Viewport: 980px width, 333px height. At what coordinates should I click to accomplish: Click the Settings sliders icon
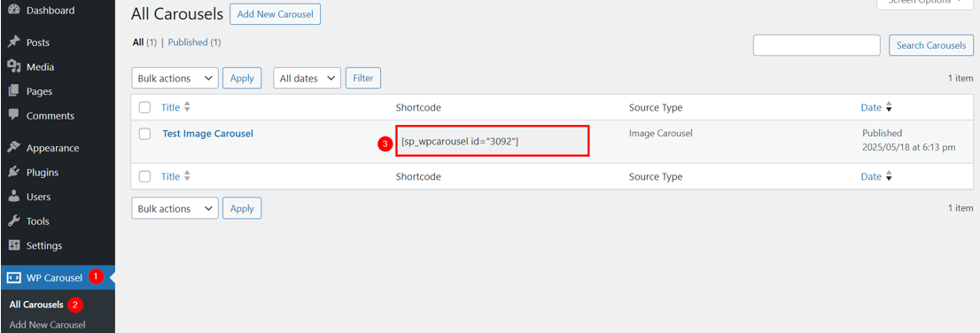pyautogui.click(x=14, y=245)
